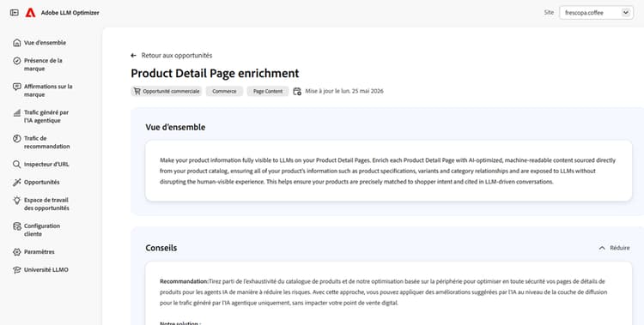Click the Recommandation: bold label

point(184,281)
